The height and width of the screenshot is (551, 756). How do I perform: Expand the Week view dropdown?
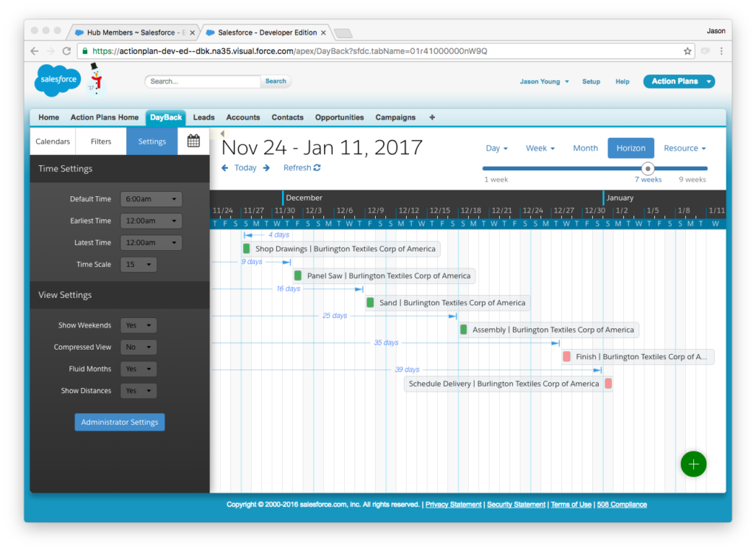pyautogui.click(x=540, y=148)
